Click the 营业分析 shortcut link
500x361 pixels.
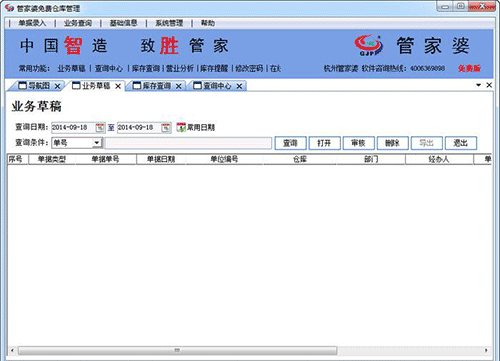tap(180, 68)
